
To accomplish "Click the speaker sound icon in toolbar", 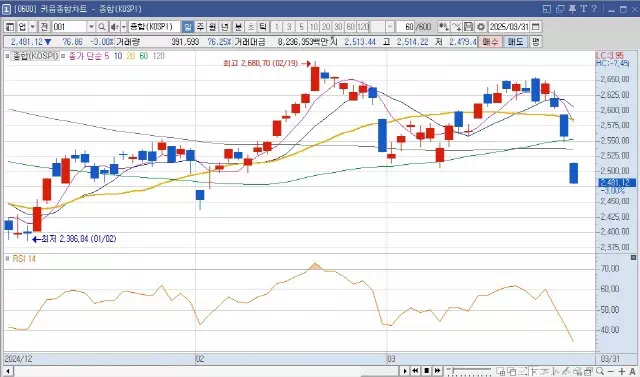I will click(x=114, y=27).
